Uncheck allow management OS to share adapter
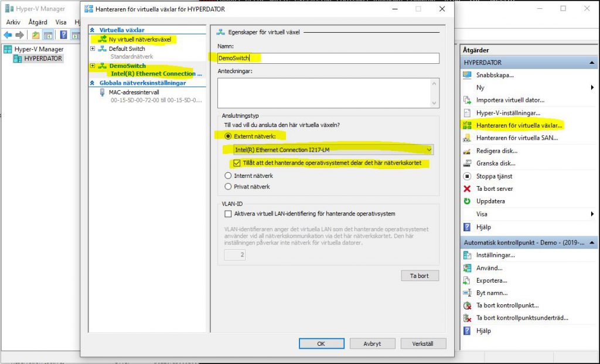This screenshot has width=600, height=364. (x=237, y=163)
